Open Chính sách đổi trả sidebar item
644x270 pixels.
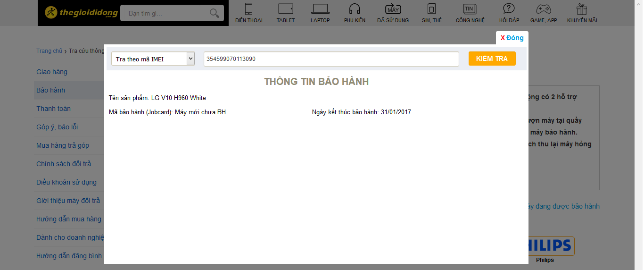click(64, 164)
